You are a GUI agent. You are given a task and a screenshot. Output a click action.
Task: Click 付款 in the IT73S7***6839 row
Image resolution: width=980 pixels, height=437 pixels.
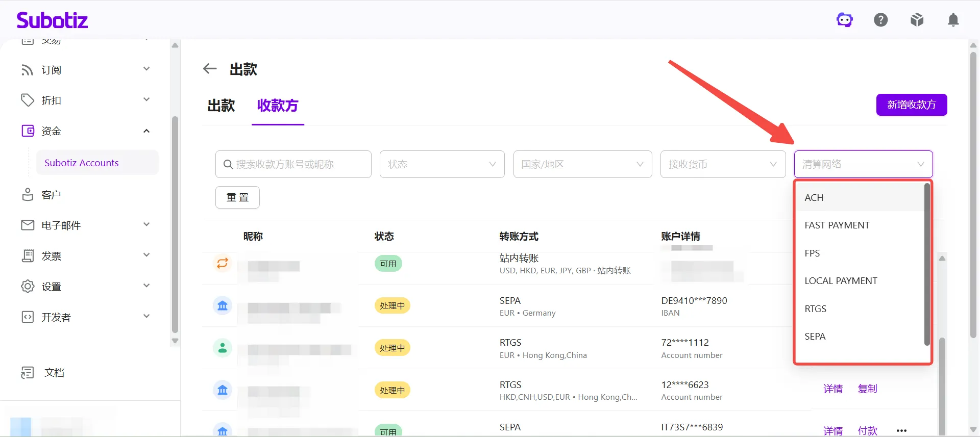867,431
